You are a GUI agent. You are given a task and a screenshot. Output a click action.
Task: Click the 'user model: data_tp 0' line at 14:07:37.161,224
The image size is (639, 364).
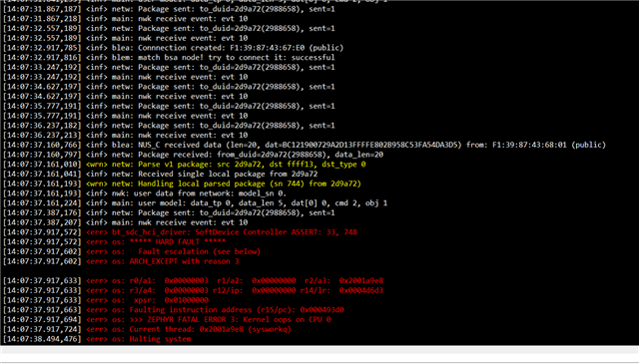tap(195, 203)
